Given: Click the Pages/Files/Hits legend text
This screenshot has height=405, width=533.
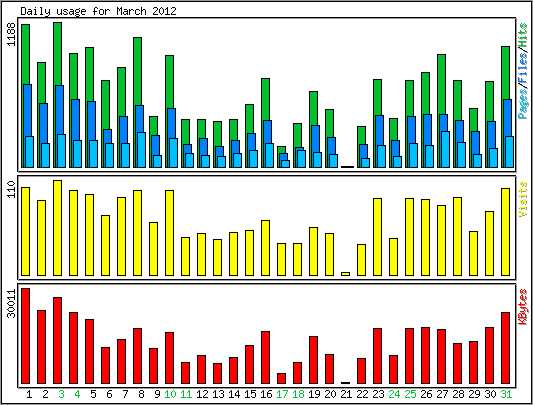Looking at the screenshot, I should (523, 71).
